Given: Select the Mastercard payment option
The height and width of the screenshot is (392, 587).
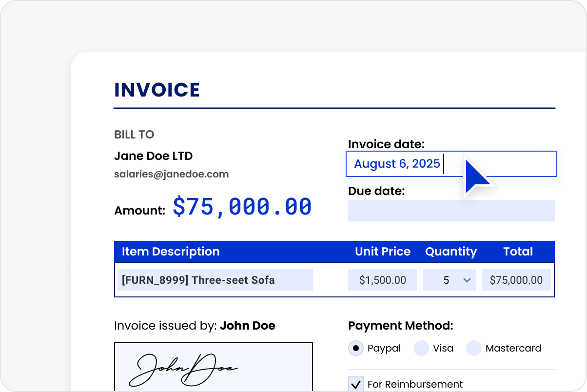Looking at the screenshot, I should coord(474,348).
